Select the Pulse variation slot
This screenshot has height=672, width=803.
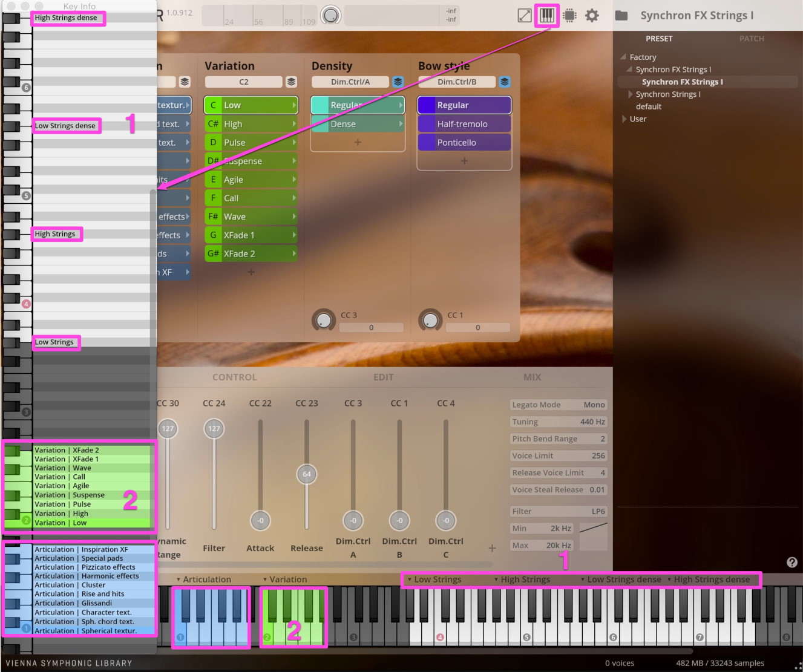(251, 143)
